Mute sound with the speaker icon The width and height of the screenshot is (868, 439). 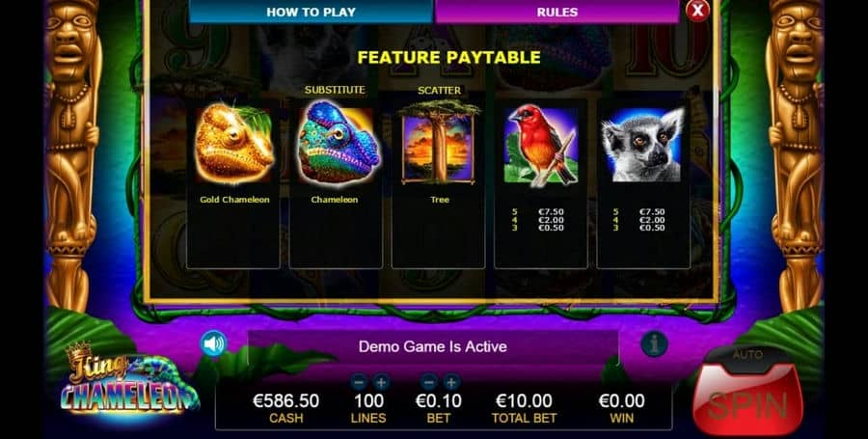(x=214, y=343)
